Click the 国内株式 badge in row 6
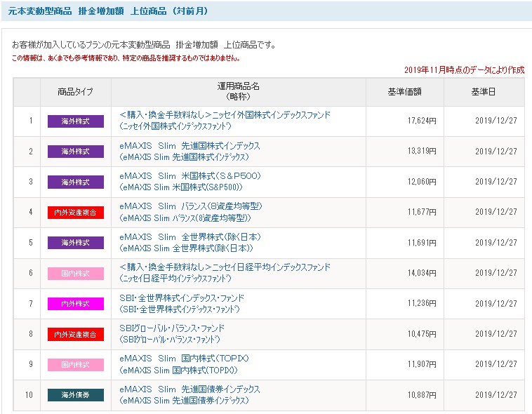 point(76,273)
